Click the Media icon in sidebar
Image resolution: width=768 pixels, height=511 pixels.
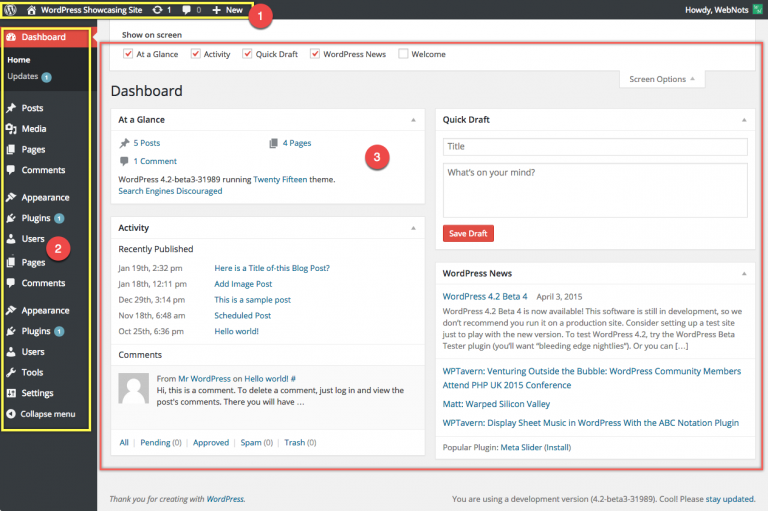[11, 128]
